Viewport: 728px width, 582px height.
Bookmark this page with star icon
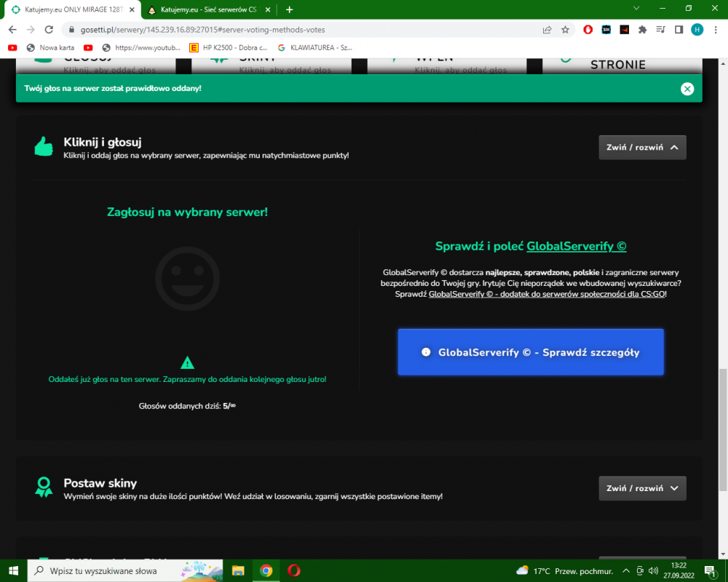565,30
